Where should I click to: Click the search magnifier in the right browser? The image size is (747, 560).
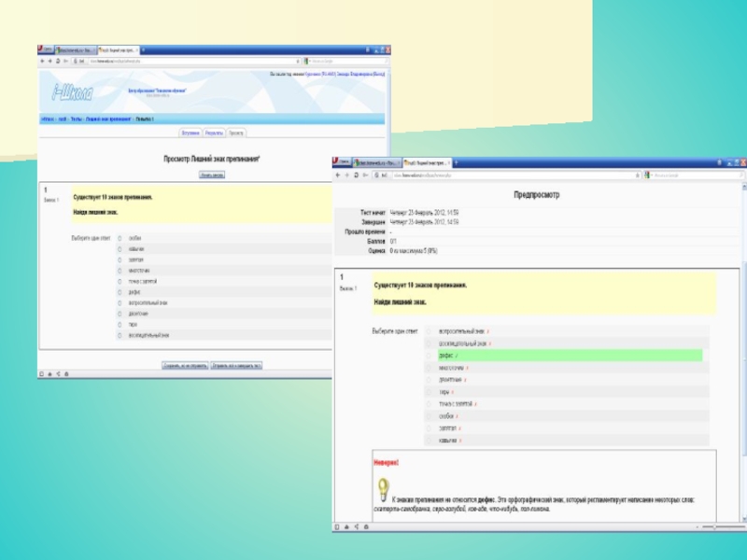click(x=740, y=175)
